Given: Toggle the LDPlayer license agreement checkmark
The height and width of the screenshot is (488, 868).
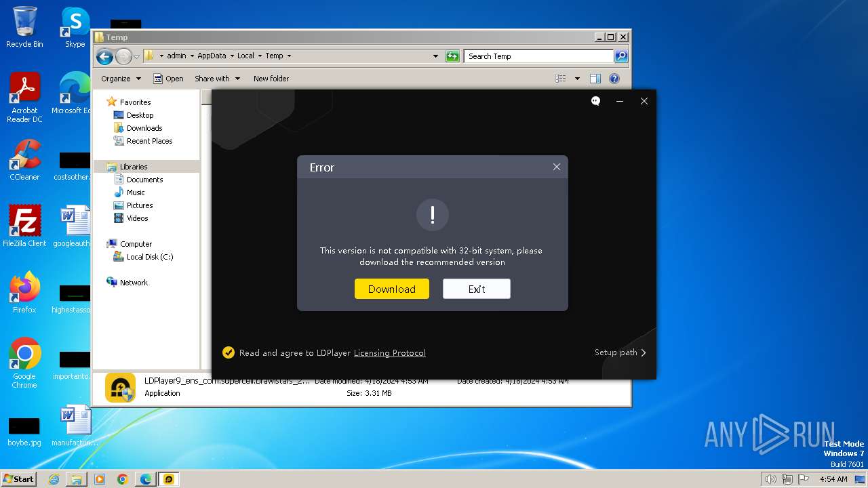Looking at the screenshot, I should (229, 352).
